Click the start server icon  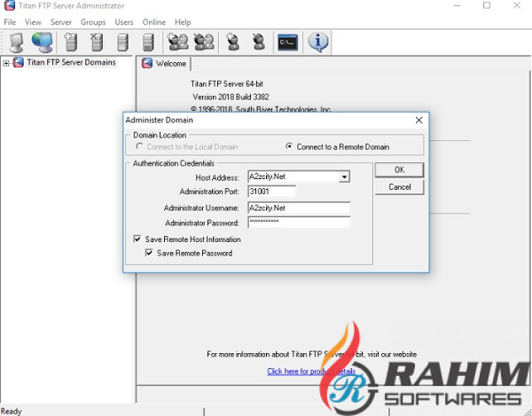[x=122, y=43]
